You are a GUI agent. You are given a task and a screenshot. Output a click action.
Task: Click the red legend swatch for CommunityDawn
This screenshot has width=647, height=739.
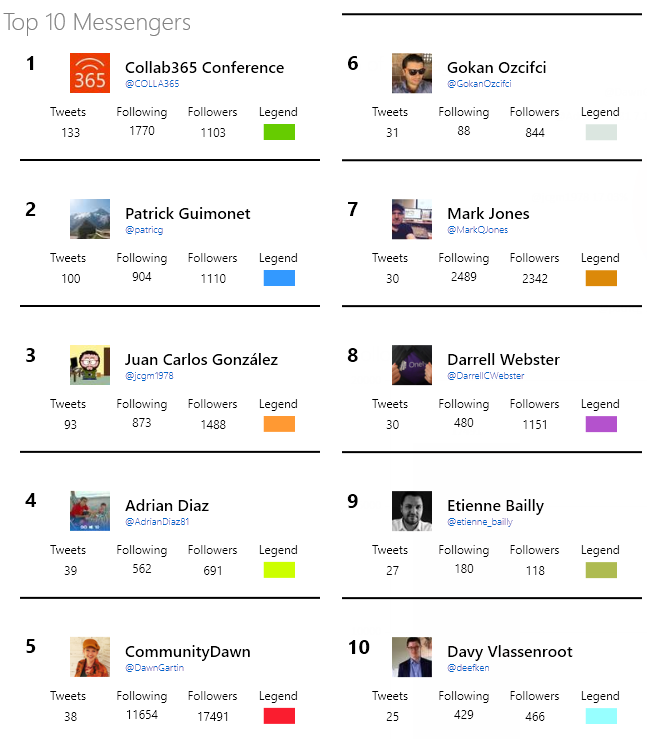(279, 716)
